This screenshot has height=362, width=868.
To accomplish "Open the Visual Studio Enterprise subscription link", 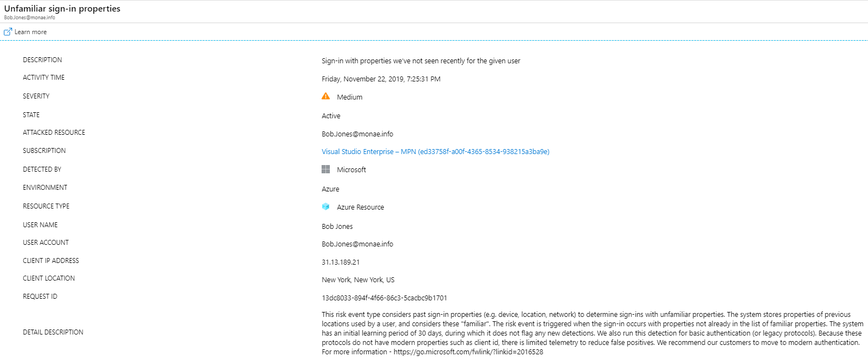I will (x=435, y=152).
